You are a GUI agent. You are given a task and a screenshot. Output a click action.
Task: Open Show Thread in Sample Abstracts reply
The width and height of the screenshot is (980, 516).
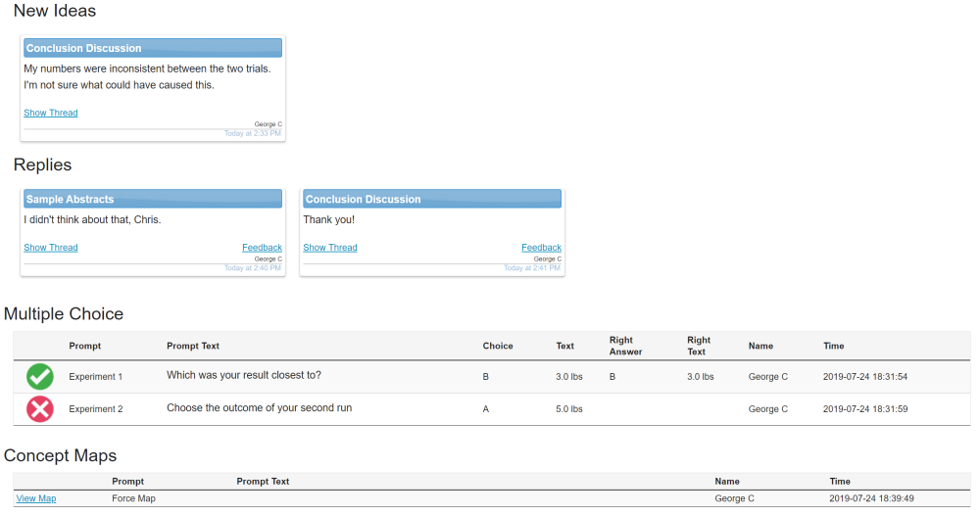pyautogui.click(x=51, y=248)
